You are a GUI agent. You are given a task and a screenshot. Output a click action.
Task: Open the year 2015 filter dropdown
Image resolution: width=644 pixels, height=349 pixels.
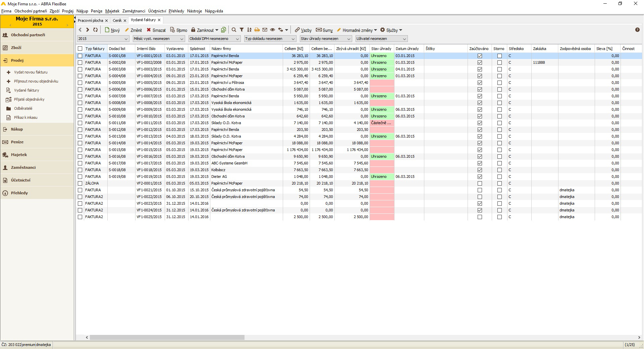click(103, 39)
